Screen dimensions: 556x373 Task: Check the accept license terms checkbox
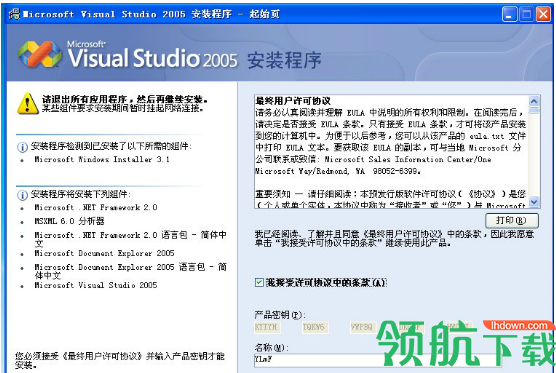tap(259, 282)
